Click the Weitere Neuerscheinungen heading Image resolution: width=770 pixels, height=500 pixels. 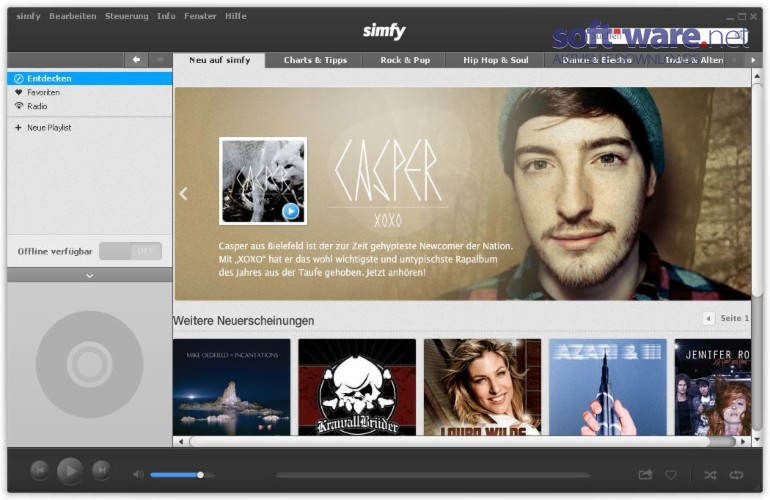244,321
